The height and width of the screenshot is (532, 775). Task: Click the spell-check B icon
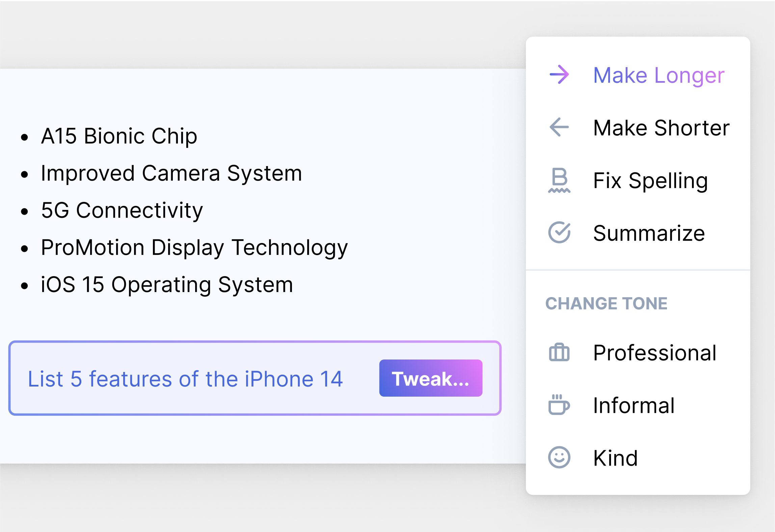[x=559, y=180]
